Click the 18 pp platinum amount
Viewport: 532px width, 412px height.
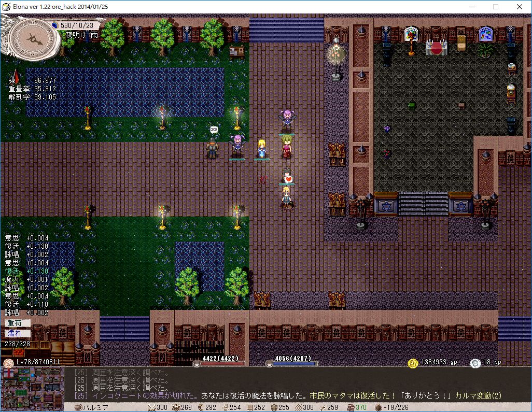tap(492, 362)
